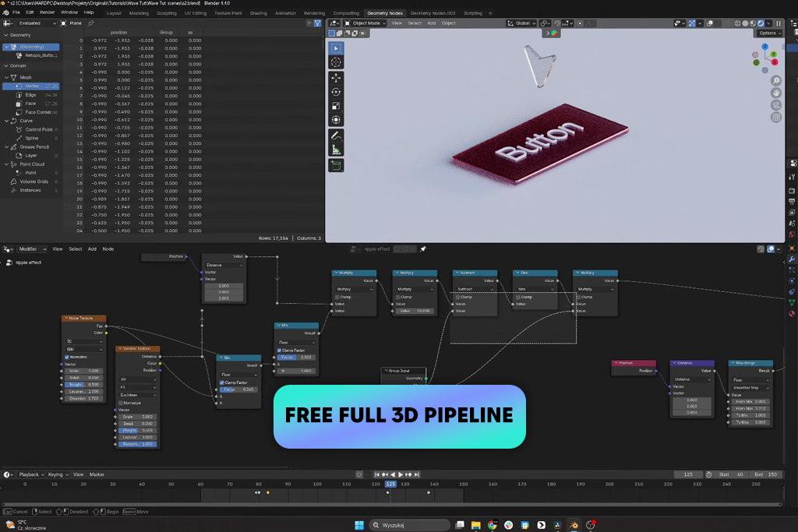798x532 pixels.
Task: Toggle Clamp checkbox in Sine node
Action: (x=517, y=297)
